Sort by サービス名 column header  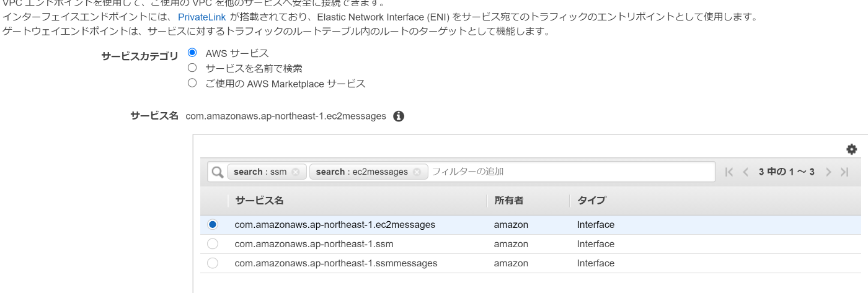coord(259,201)
